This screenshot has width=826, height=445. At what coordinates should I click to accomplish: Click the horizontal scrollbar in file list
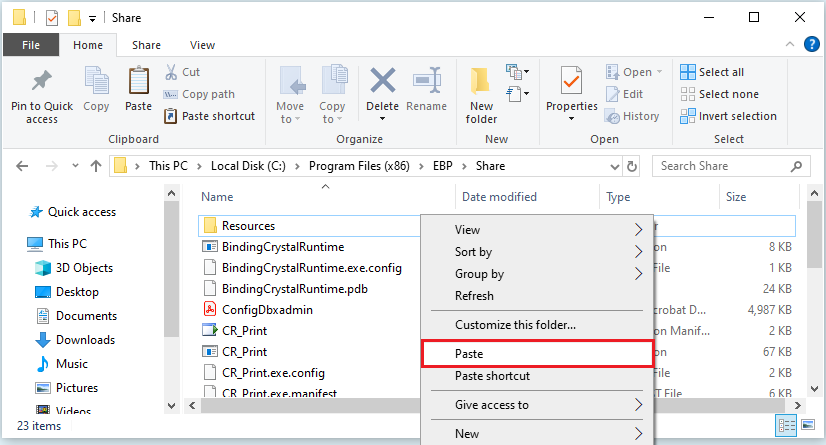click(300, 405)
